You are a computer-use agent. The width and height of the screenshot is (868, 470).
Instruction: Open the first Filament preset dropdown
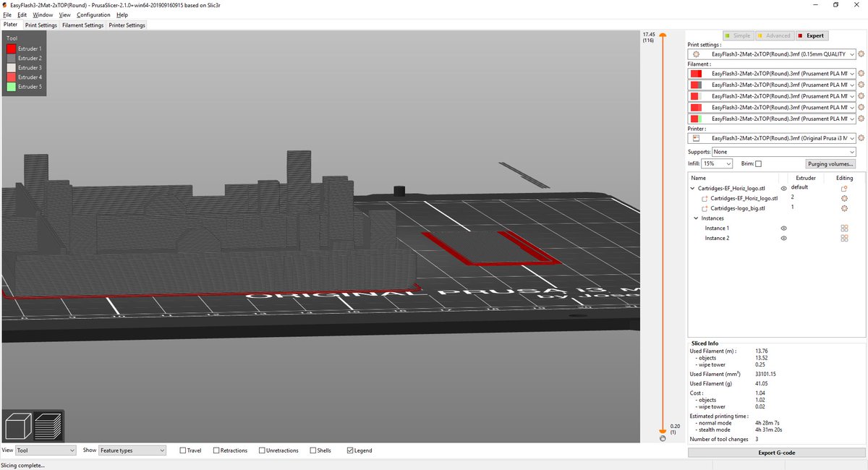[x=772, y=74]
